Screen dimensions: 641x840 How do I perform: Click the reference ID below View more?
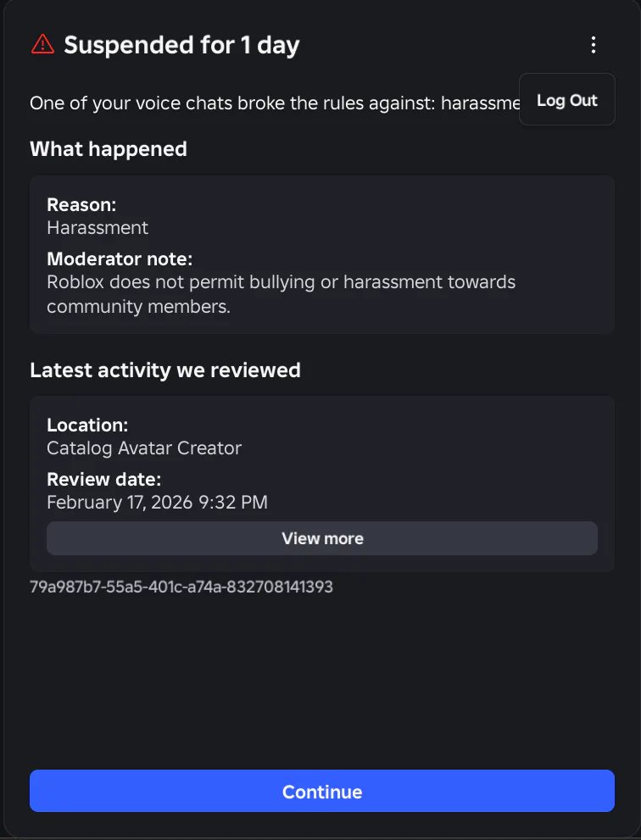(181, 587)
